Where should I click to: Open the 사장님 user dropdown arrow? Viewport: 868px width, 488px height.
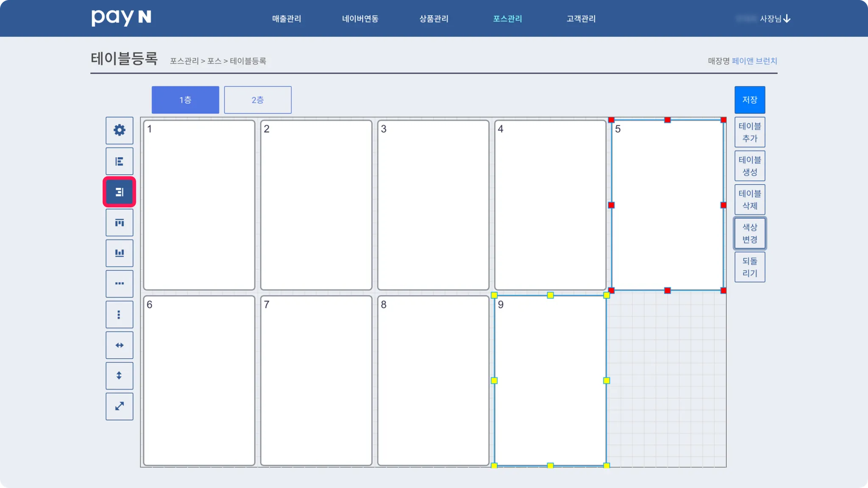click(x=787, y=19)
